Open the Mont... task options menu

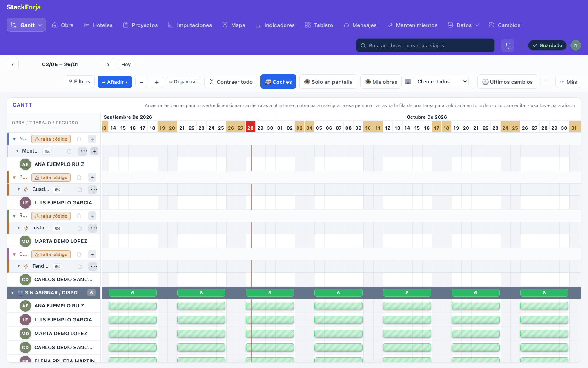(x=83, y=151)
